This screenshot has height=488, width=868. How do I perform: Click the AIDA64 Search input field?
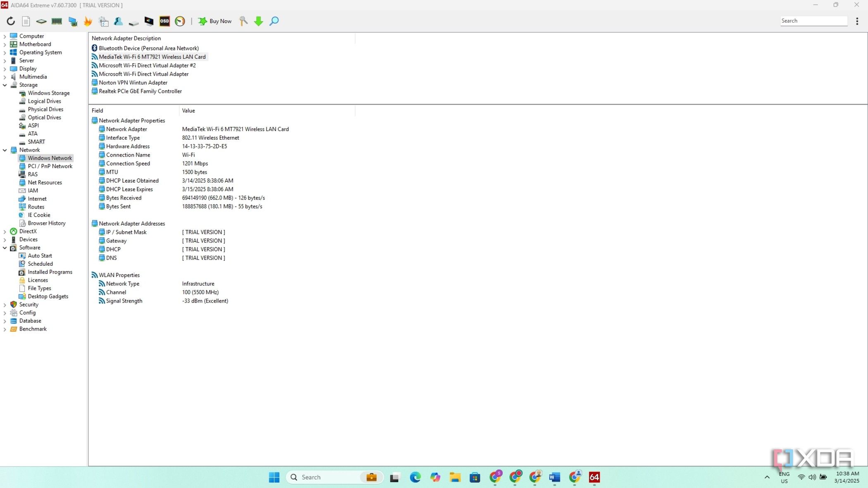click(814, 21)
